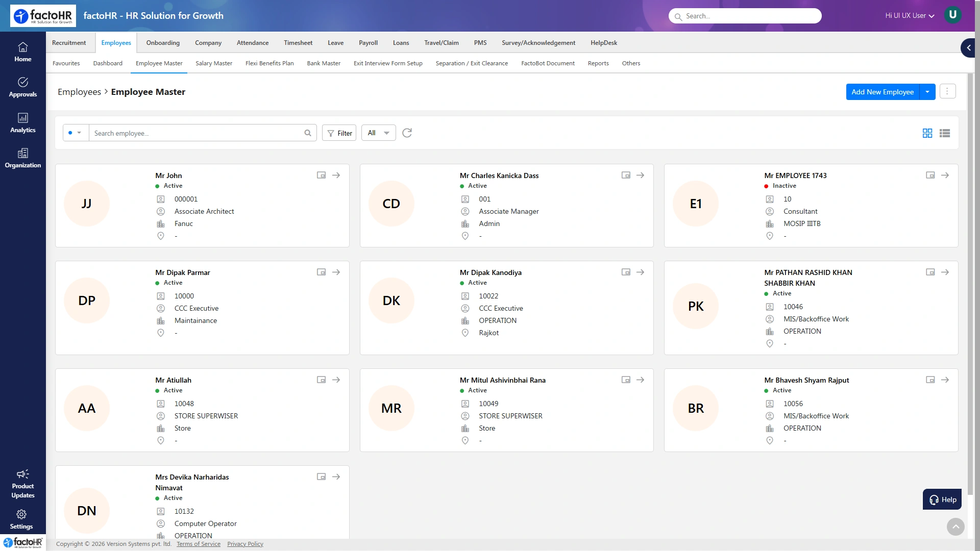The height and width of the screenshot is (551, 980).
Task: Open arrow for Mr Bhavesh Shyam Rajput
Action: point(945,380)
